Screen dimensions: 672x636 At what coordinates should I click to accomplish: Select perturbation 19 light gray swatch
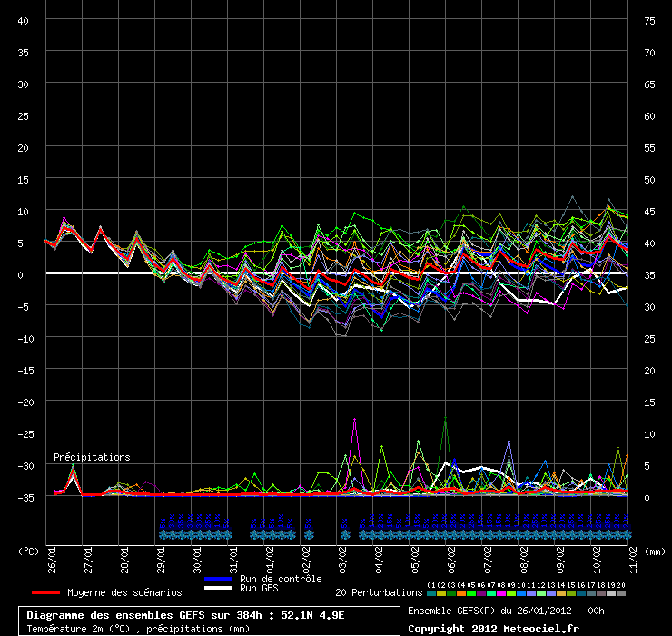pos(611,593)
